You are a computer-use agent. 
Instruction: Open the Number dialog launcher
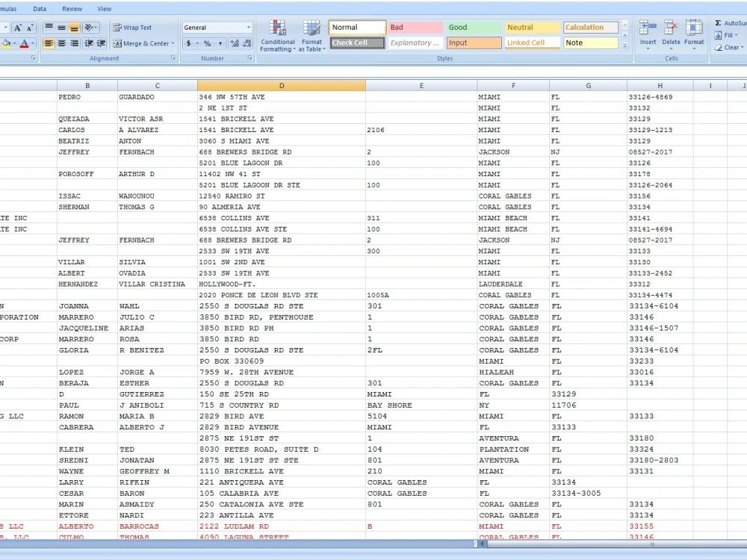[249, 58]
